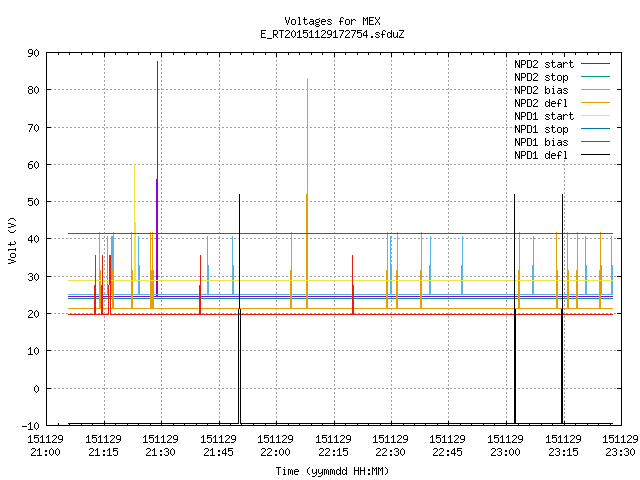Viewport: 640px width, 480px height.
Task: Click the y-axis value 60
Action: coord(33,165)
